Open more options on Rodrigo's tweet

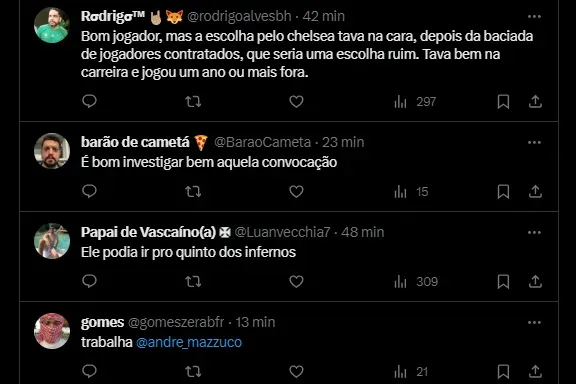pos(534,17)
